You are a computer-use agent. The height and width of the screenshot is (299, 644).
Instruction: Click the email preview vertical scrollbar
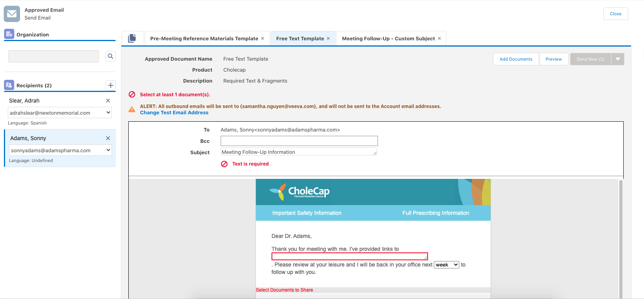click(x=621, y=239)
